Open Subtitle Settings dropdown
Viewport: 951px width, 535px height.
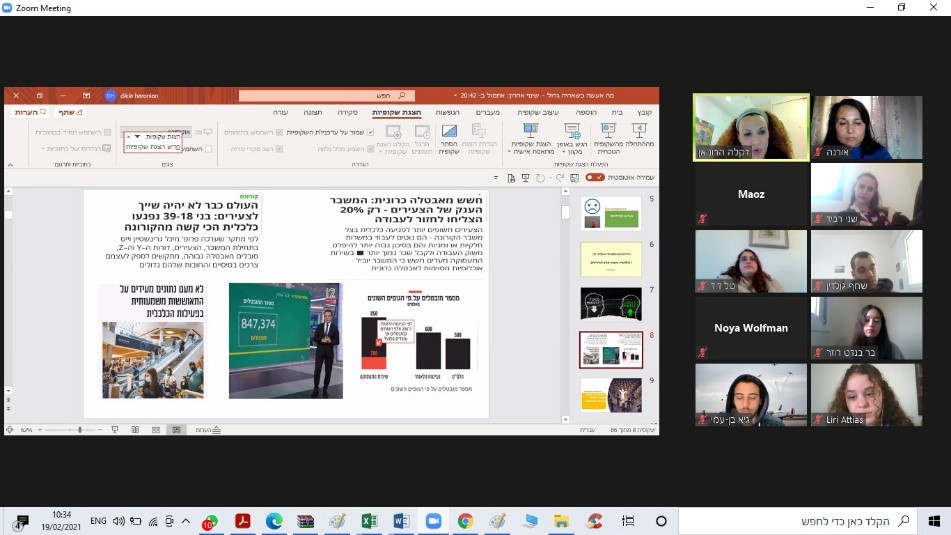point(76,149)
